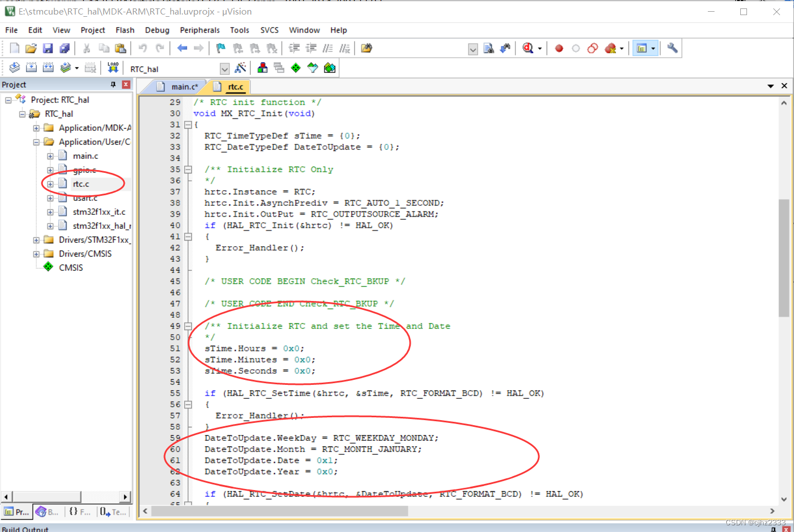Screen dimensions: 794x532
Task: Click Project panel horizontal scrollbar thumb
Action: pyautogui.click(x=46, y=497)
